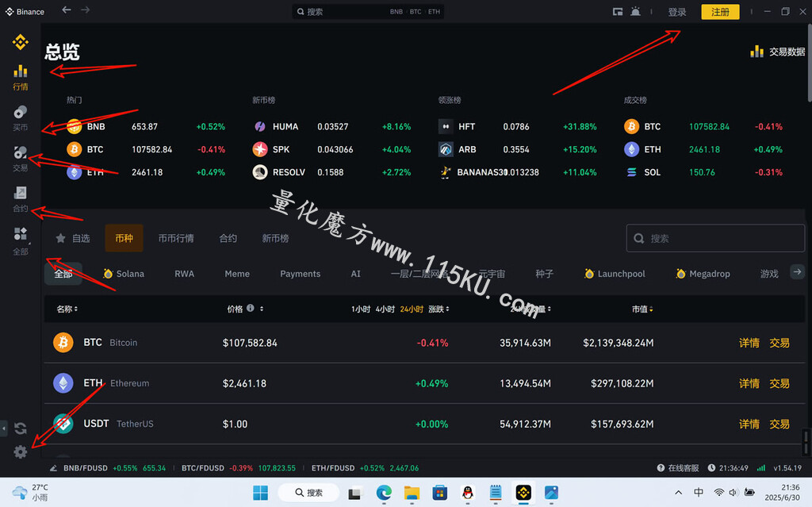
Task: Select the 4小时 change interval
Action: (385, 309)
